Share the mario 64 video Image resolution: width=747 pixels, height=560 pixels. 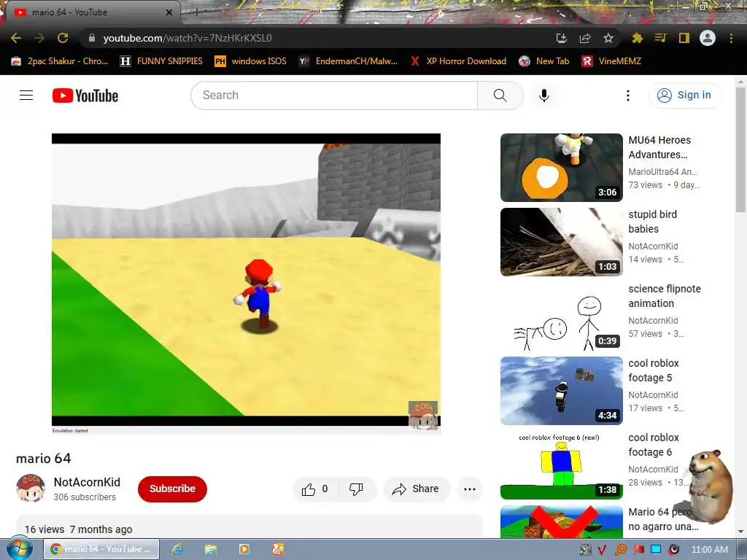point(415,489)
